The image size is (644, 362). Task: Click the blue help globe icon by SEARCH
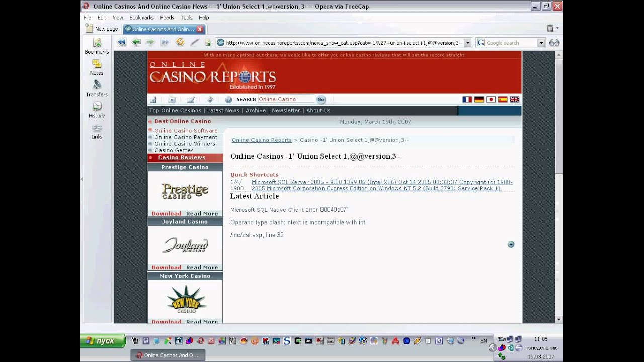(x=228, y=100)
